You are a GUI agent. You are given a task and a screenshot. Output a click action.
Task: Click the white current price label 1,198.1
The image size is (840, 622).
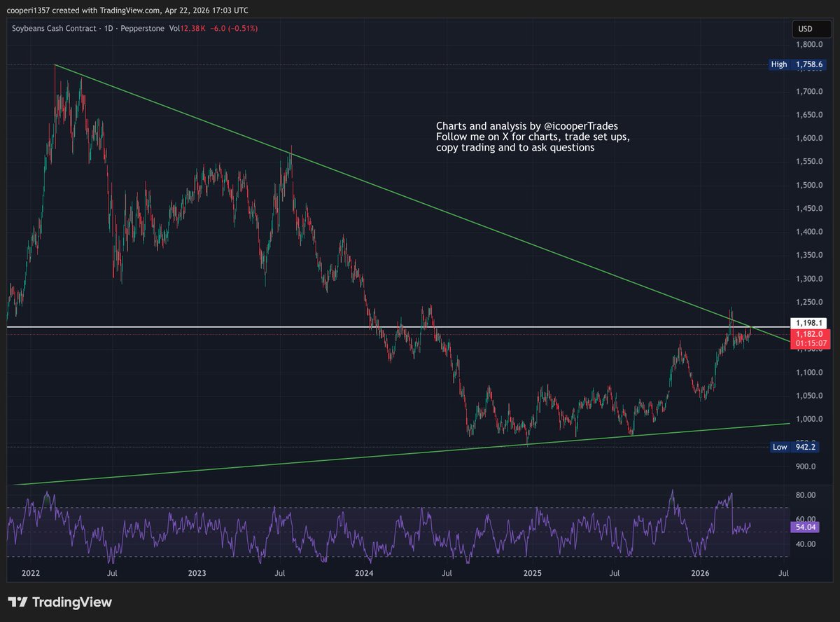coord(810,323)
